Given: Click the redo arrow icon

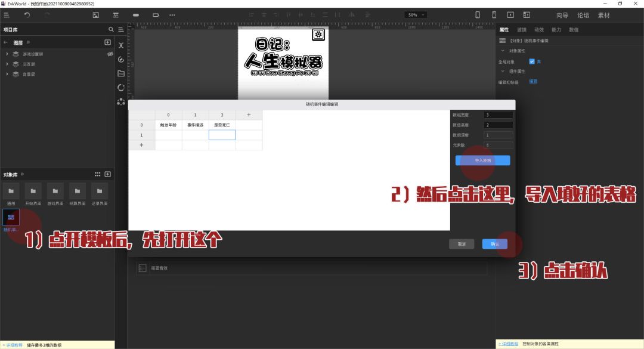Looking at the screenshot, I should pos(47,15).
